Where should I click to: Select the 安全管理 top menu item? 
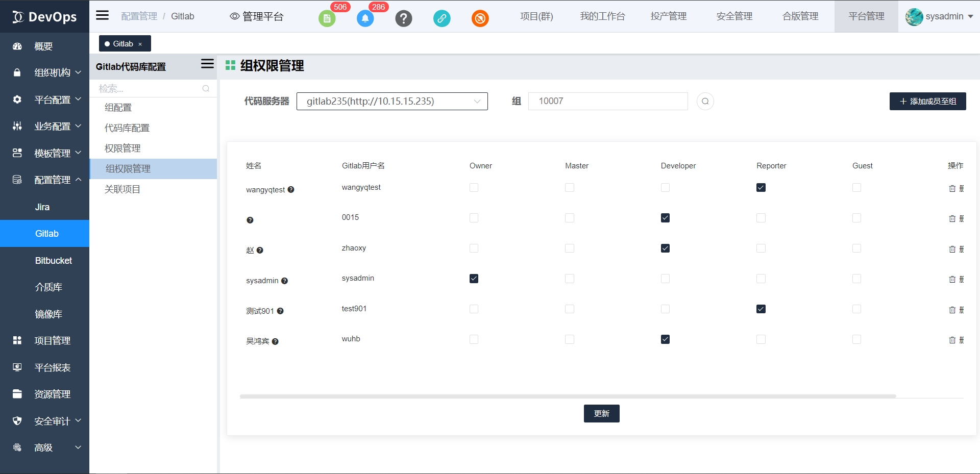point(734,16)
